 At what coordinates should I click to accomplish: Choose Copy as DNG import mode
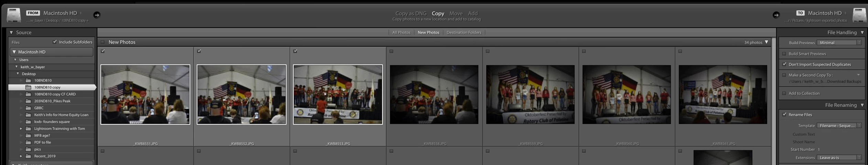[411, 13]
